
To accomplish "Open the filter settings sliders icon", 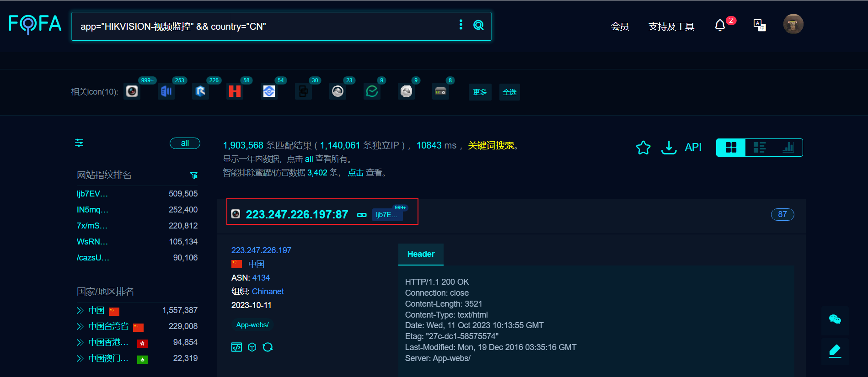I will coord(79,143).
